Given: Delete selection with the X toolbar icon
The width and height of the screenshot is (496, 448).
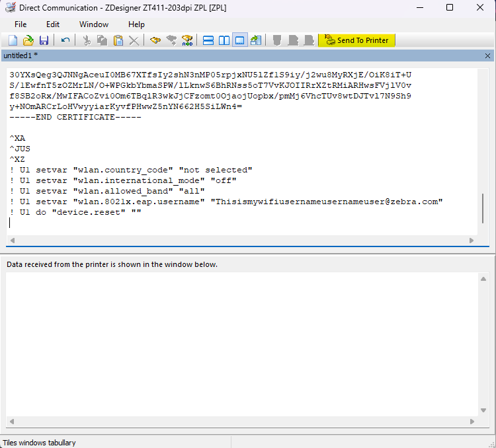Looking at the screenshot, I should (134, 40).
